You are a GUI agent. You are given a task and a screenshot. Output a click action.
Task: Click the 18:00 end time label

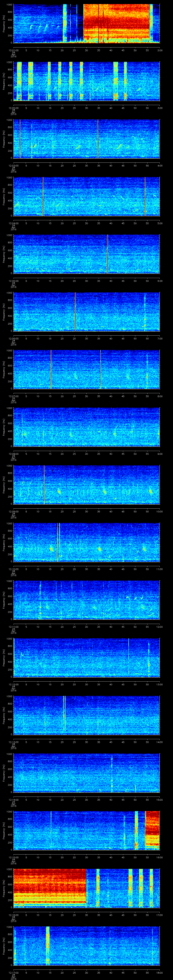[159, 972]
